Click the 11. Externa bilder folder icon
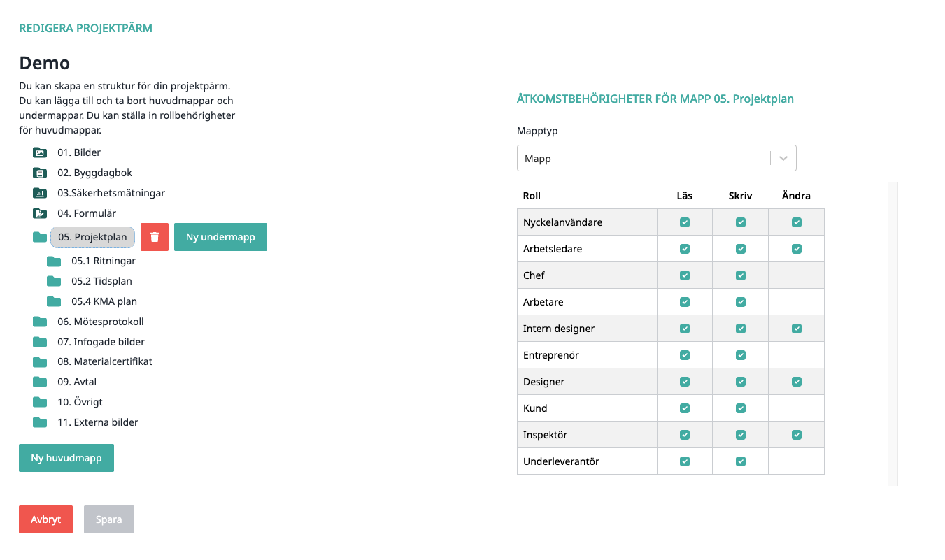This screenshot has height=560, width=945. pyautogui.click(x=40, y=422)
